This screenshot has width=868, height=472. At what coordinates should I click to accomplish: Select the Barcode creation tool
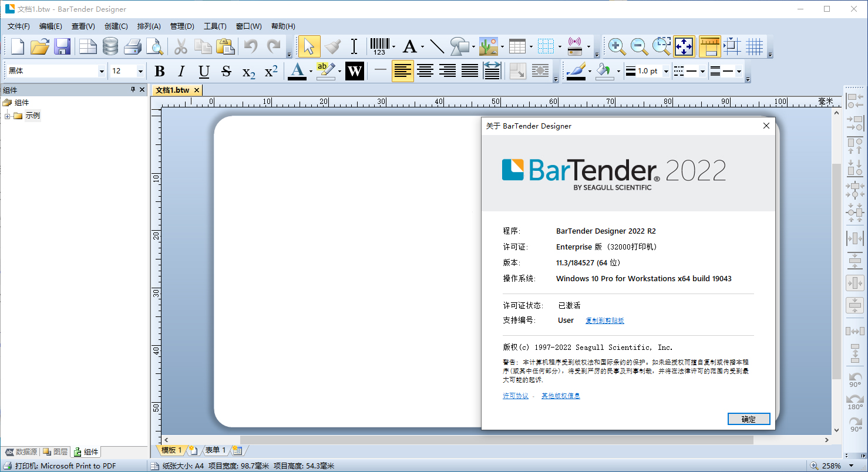click(x=379, y=46)
